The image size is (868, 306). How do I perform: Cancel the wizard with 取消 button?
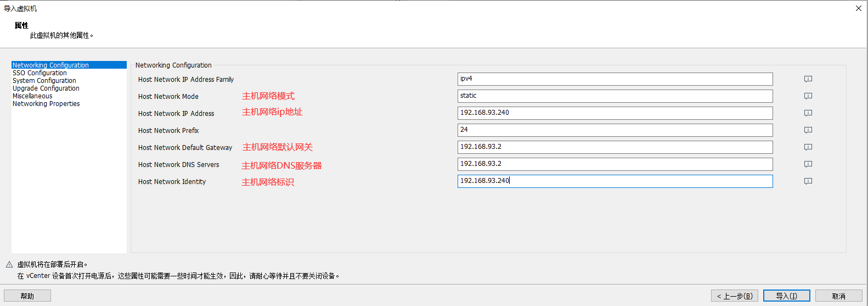[x=839, y=296]
